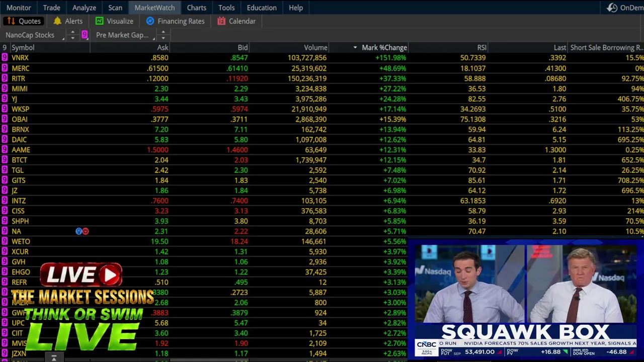This screenshot has height=362, width=644.
Task: Click the magenta link icon beside TGL
Action: [5, 170]
